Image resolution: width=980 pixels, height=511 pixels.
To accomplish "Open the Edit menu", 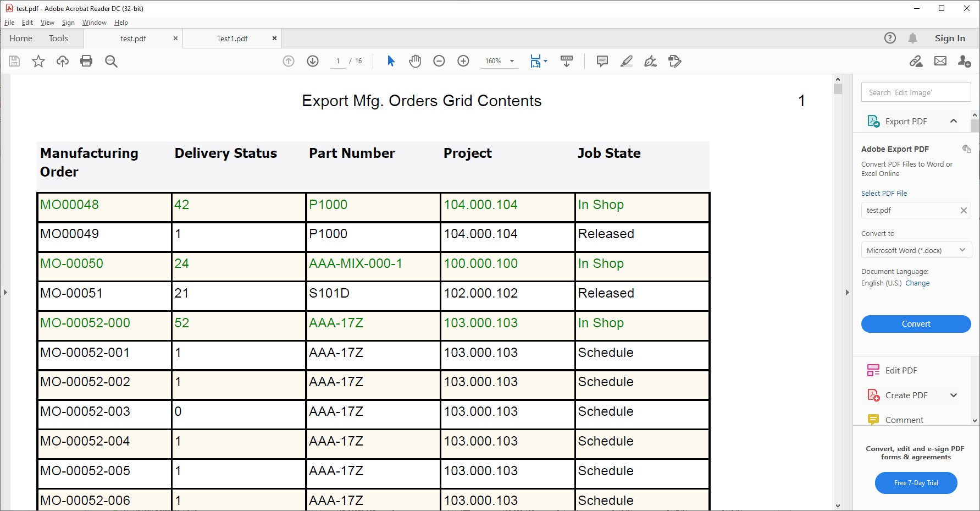I will pyautogui.click(x=27, y=23).
